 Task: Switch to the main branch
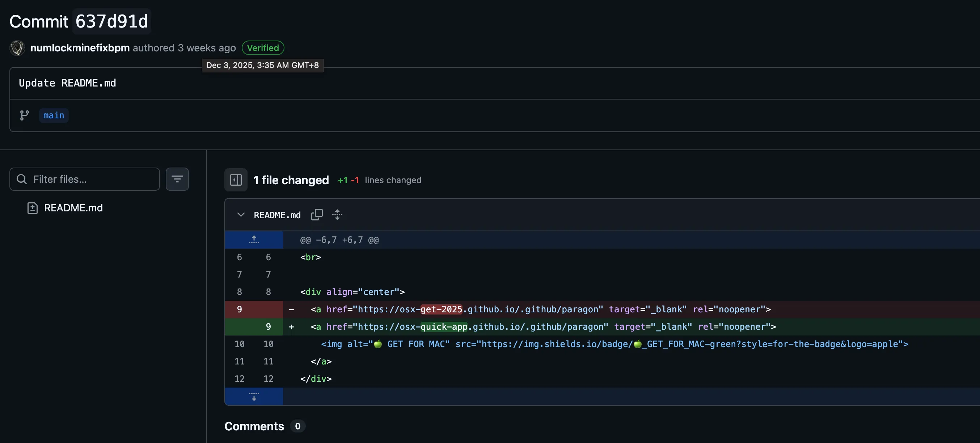[53, 115]
